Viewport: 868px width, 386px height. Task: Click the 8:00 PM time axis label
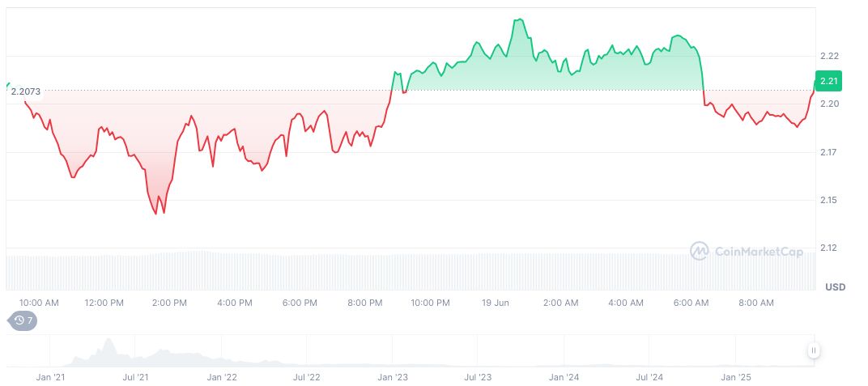click(364, 303)
